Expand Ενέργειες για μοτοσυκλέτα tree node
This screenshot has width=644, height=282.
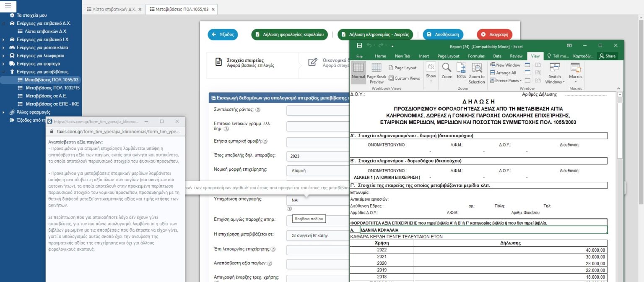(3, 47)
